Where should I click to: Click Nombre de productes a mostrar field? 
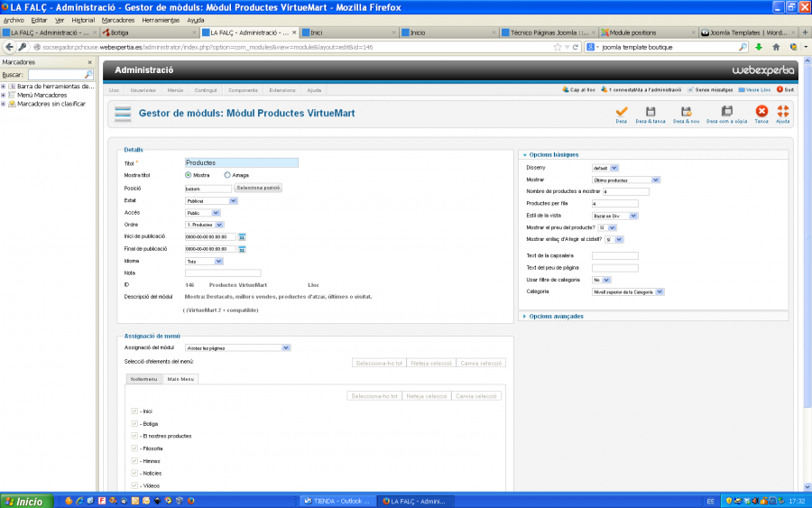(625, 191)
